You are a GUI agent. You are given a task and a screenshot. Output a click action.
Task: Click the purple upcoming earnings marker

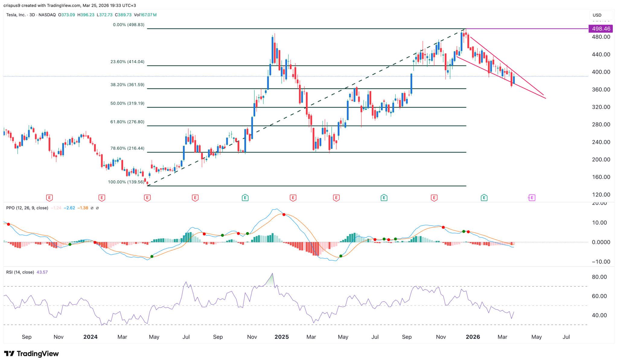click(x=532, y=198)
